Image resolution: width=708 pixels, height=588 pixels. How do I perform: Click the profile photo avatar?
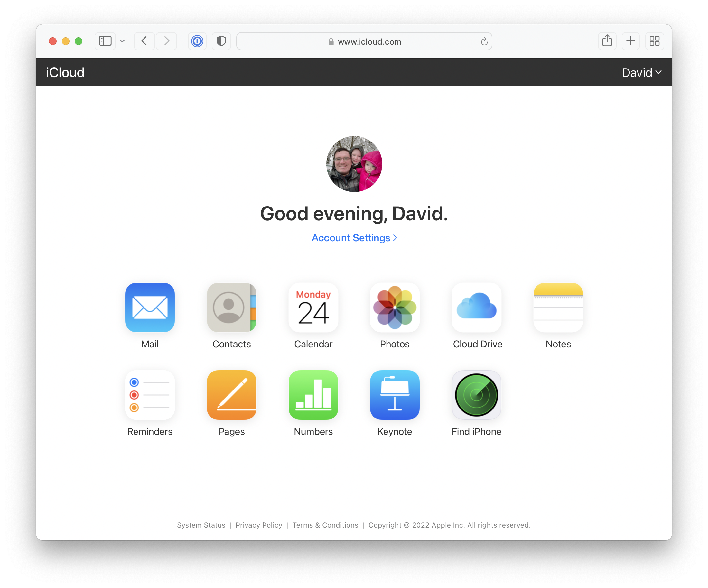[354, 164]
